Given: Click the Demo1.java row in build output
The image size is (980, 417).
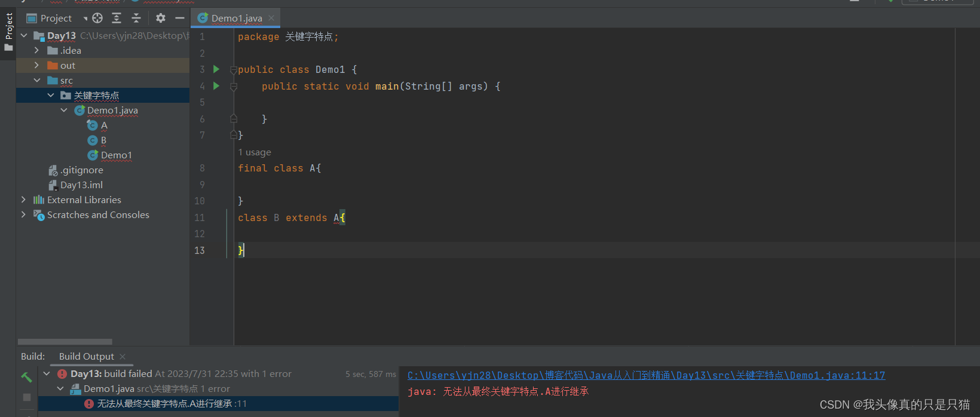Looking at the screenshot, I should pyautogui.click(x=218, y=388).
